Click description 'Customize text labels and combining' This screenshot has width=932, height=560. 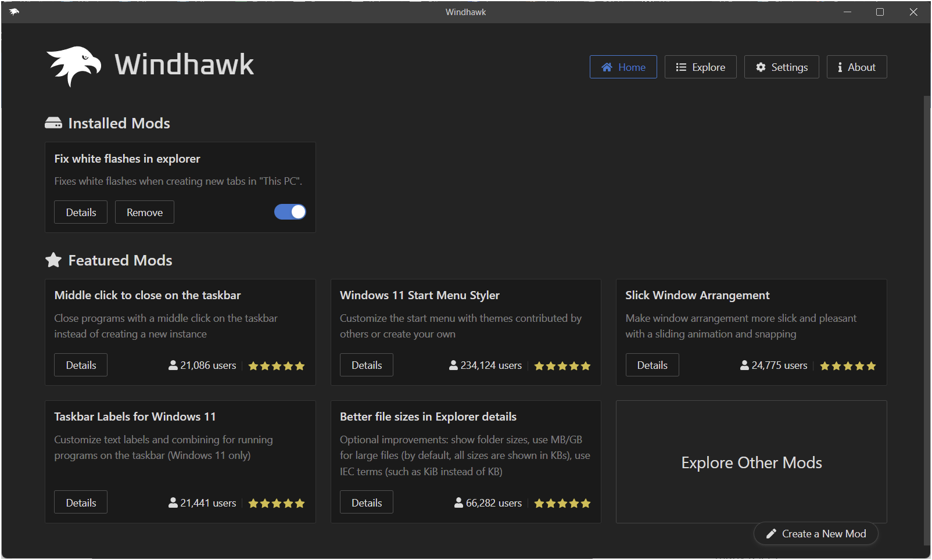(x=163, y=447)
